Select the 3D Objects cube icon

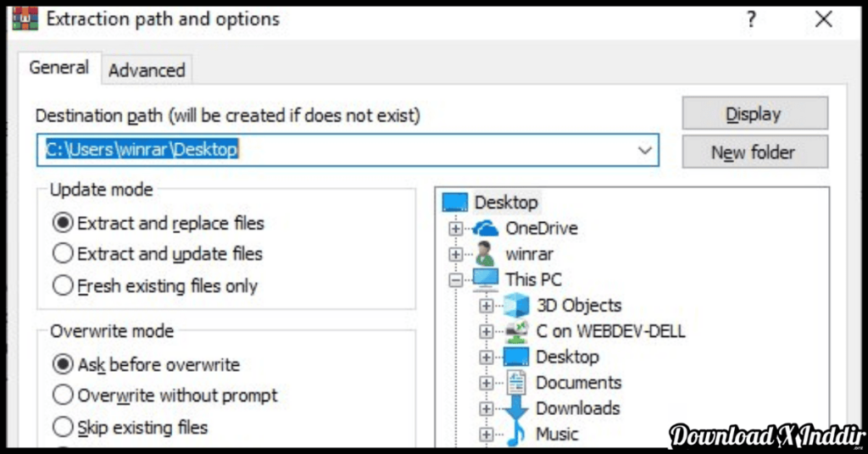tap(515, 306)
